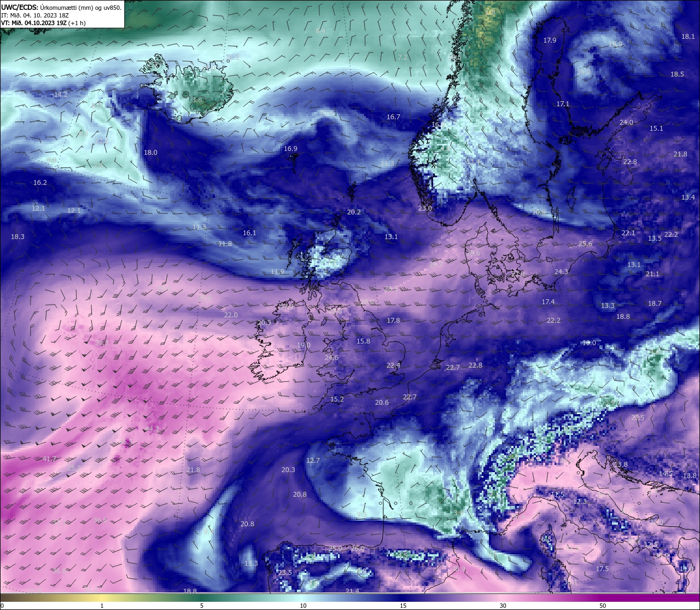The image size is (700, 610).
Task: Select the 26.0 value on the map
Action: pos(358,549)
